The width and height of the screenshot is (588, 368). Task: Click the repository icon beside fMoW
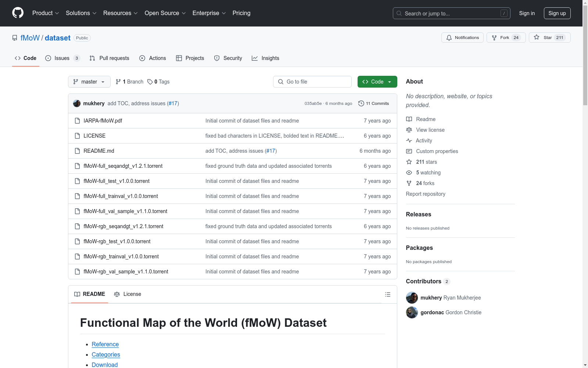click(x=15, y=38)
